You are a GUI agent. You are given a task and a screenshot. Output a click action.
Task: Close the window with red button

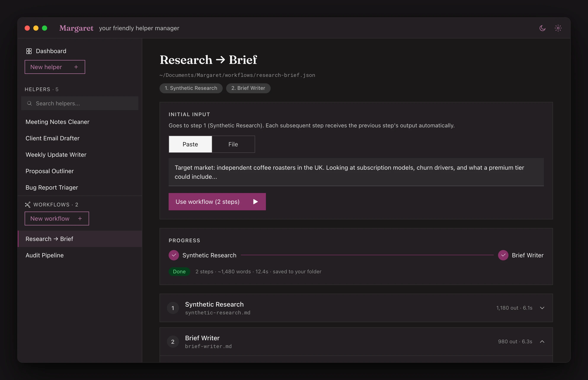pos(27,28)
